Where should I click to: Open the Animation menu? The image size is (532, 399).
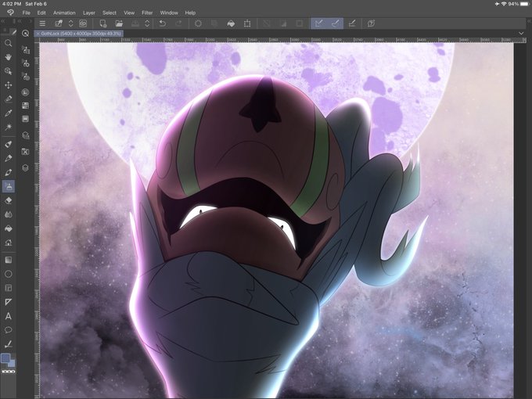(x=64, y=13)
